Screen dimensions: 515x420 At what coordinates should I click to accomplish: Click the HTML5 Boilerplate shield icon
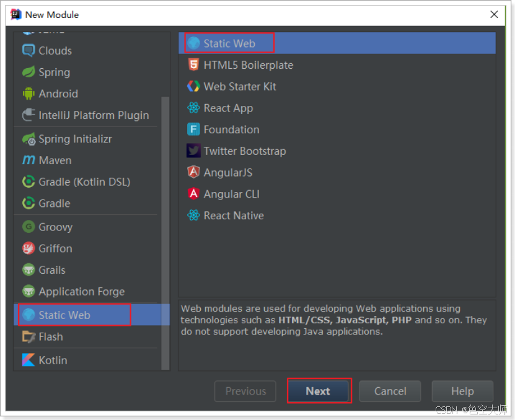[x=193, y=64]
